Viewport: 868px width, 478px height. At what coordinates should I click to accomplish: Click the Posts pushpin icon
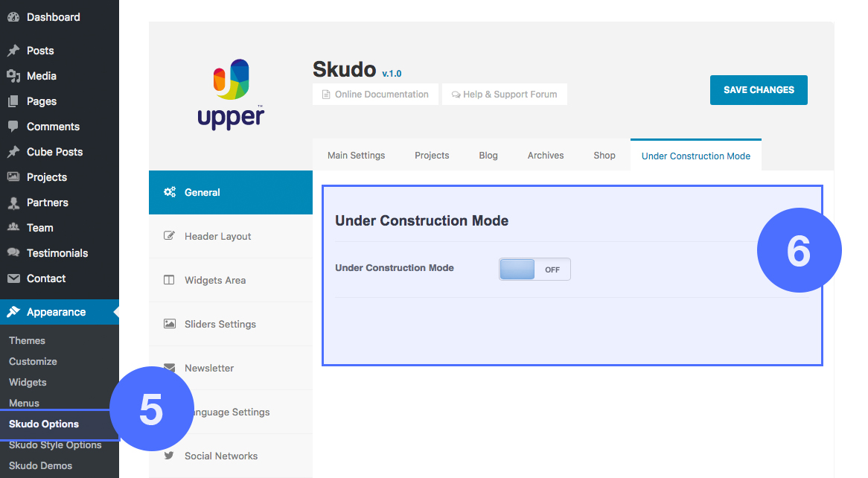[13, 51]
